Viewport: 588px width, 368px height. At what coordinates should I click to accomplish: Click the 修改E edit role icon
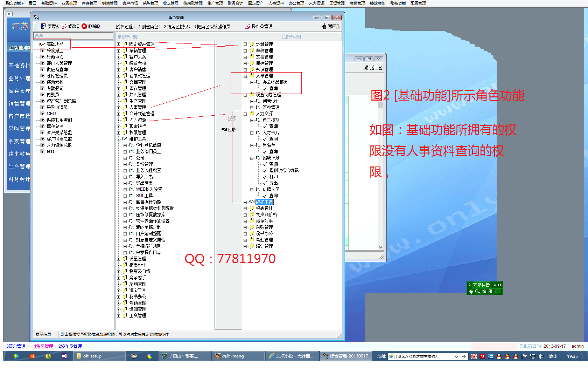click(x=64, y=26)
